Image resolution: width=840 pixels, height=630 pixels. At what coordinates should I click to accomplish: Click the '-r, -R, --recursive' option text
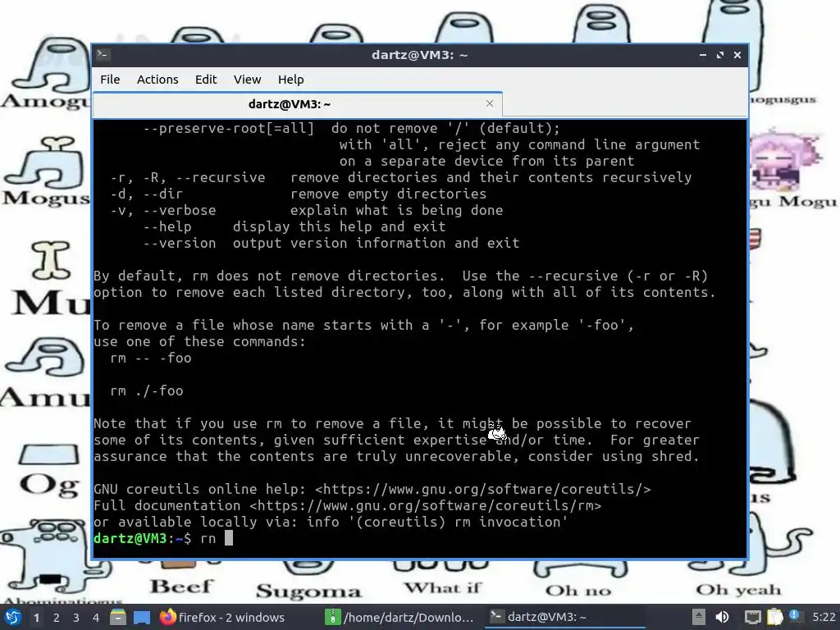(188, 177)
